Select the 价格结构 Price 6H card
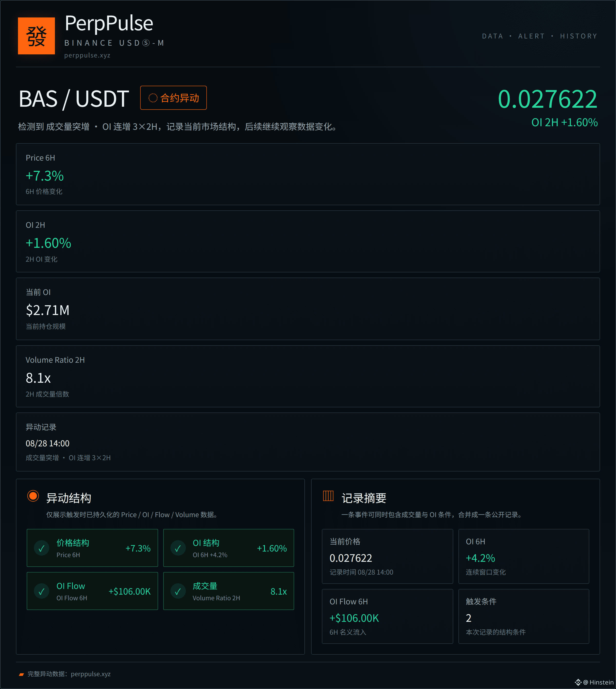Image resolution: width=616 pixels, height=689 pixels. (x=92, y=548)
